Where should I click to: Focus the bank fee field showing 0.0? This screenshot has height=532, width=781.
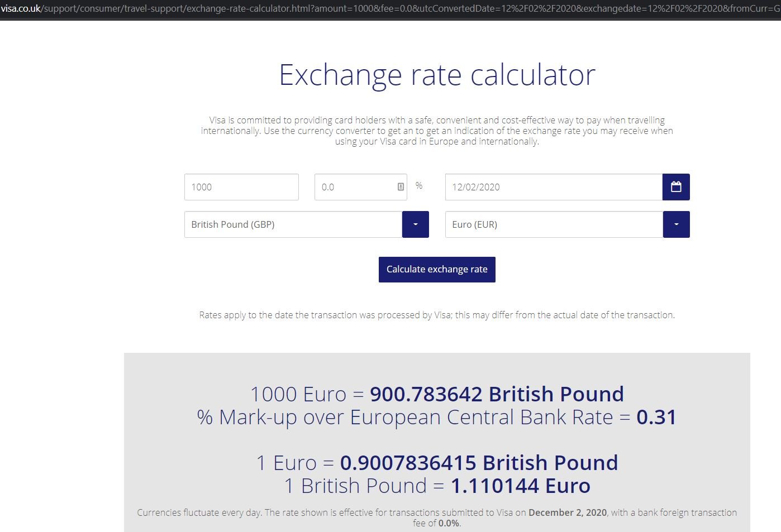(361, 187)
